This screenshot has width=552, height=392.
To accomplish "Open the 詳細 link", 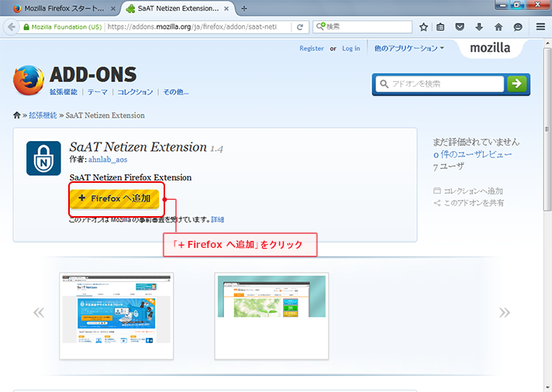I will pyautogui.click(x=218, y=219).
